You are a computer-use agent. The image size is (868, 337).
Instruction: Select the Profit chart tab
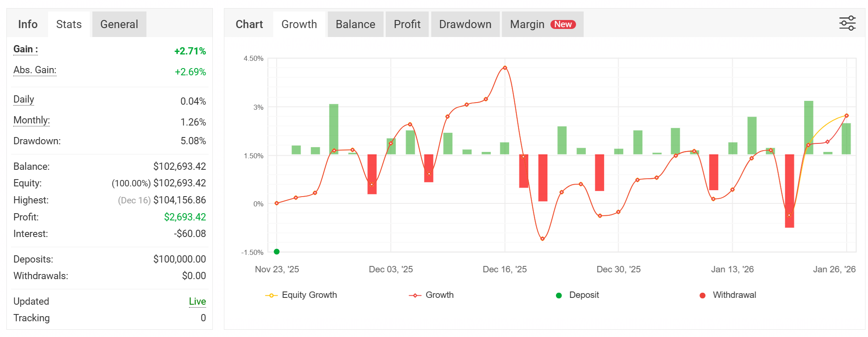click(x=407, y=24)
